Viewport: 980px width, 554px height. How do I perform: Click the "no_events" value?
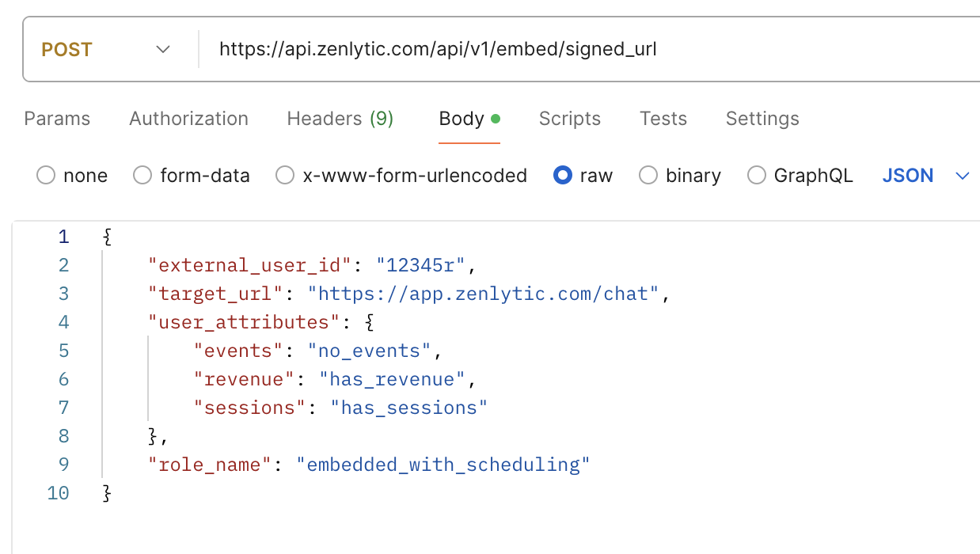coord(370,351)
